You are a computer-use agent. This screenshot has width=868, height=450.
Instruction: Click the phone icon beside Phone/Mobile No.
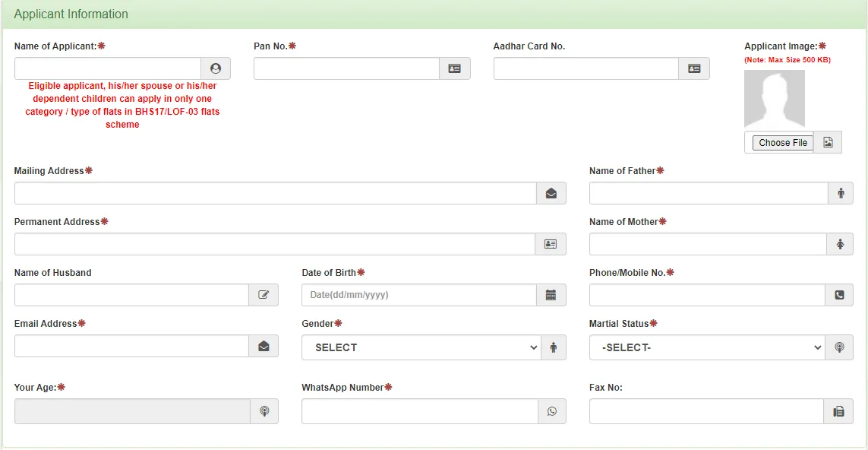click(839, 295)
